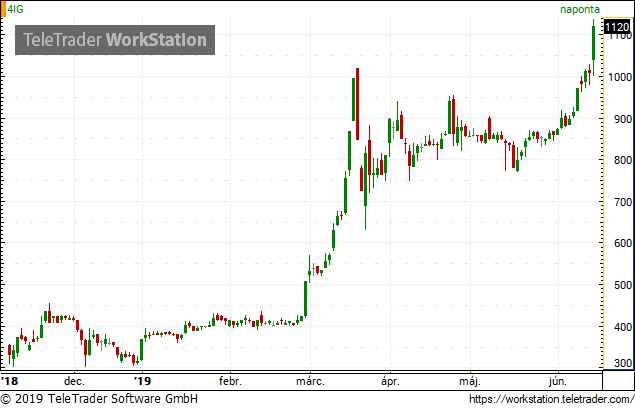Select the jún. date axis label

[x=558, y=381]
